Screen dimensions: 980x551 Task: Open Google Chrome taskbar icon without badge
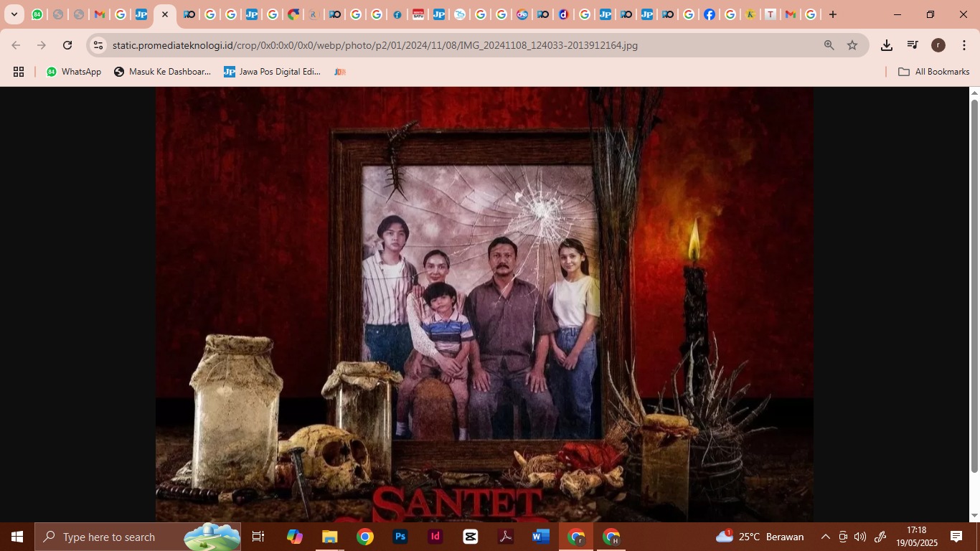pyautogui.click(x=364, y=537)
